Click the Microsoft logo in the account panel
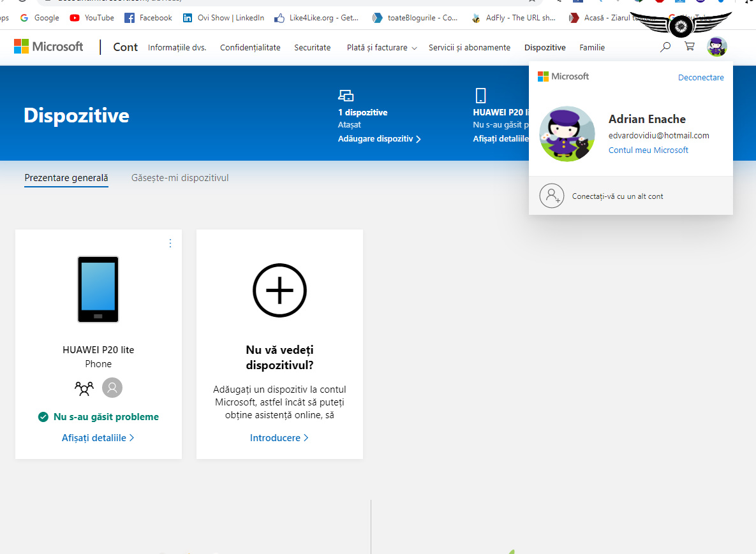 [563, 76]
